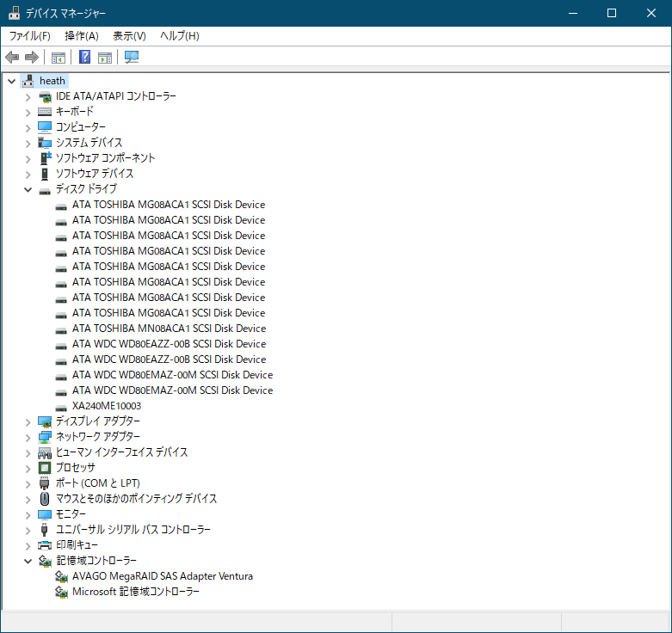Maximize the デバイス マネージャー window

click(612, 13)
